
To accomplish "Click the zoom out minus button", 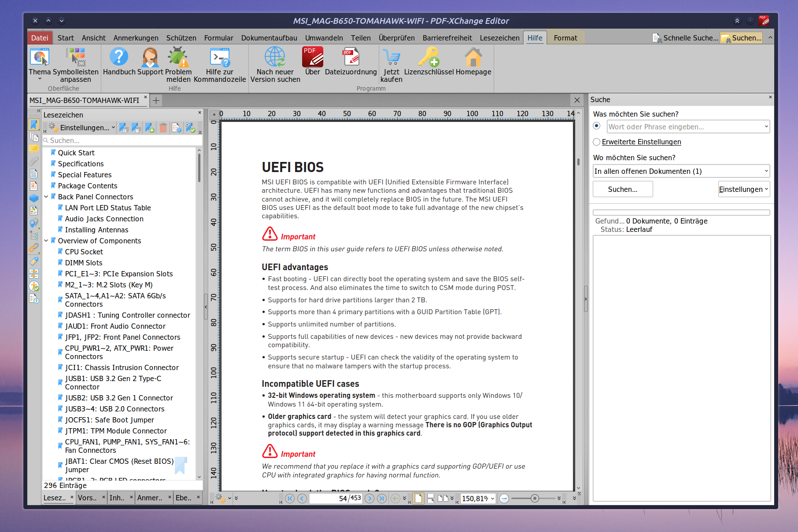I will pyautogui.click(x=504, y=498).
